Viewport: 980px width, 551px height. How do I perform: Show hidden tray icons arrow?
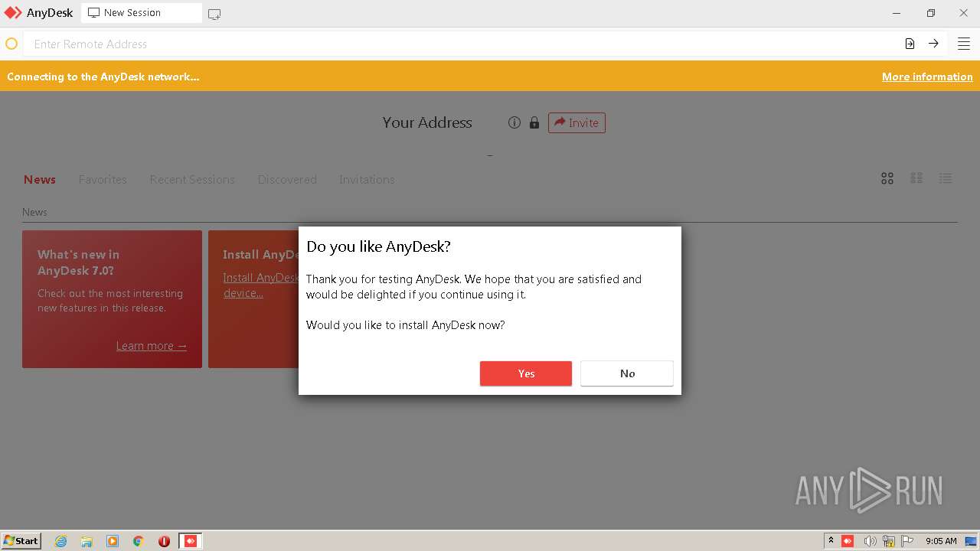[x=831, y=541]
